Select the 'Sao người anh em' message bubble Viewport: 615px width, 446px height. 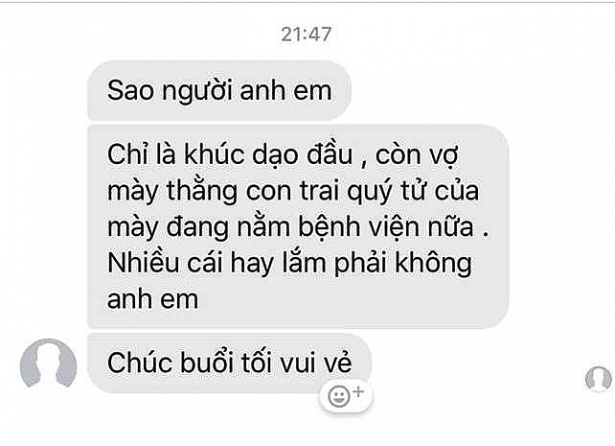[219, 90]
